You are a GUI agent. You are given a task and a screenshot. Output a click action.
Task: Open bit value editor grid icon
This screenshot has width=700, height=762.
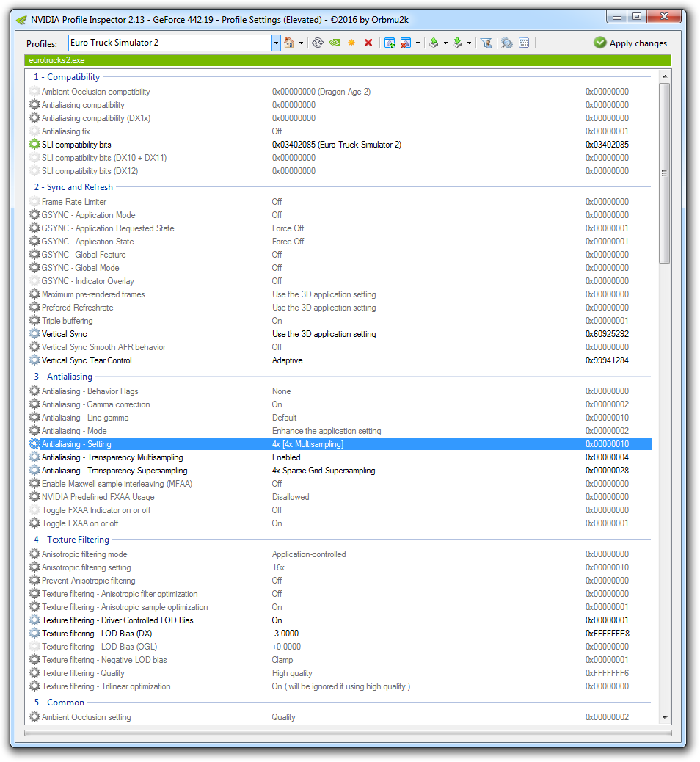524,43
